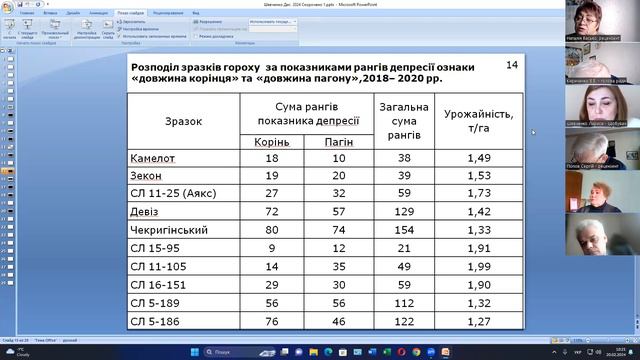Toggle Presenter View checkbox
640x360 pixels.
pos(196,36)
